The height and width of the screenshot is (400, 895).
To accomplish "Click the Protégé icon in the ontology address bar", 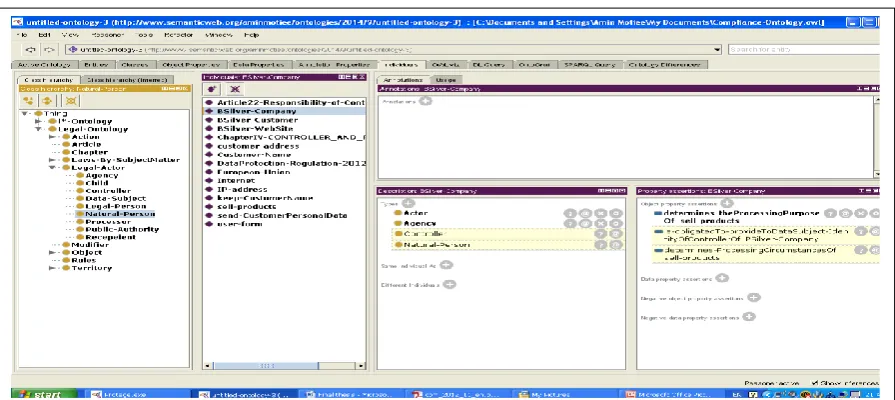I will [73, 50].
